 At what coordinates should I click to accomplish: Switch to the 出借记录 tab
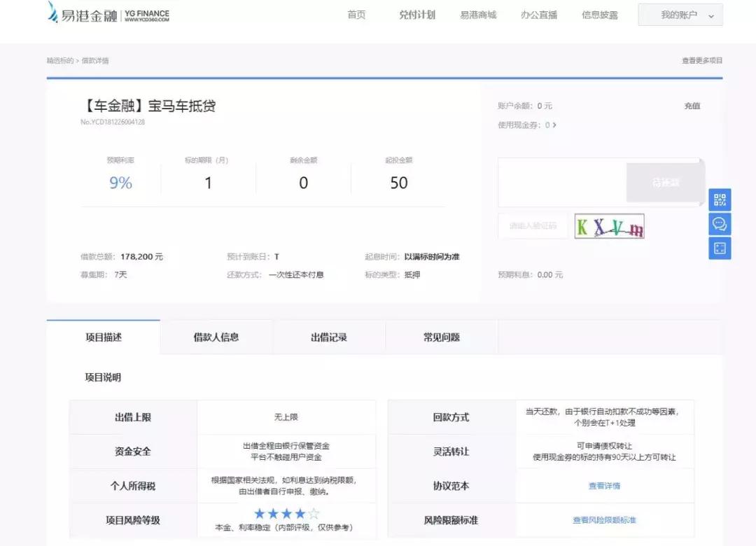pos(328,337)
